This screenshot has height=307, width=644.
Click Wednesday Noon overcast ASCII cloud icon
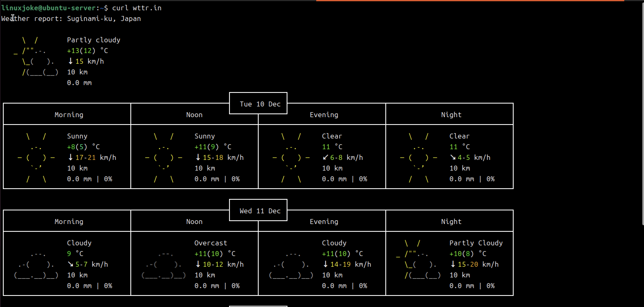[x=164, y=265]
